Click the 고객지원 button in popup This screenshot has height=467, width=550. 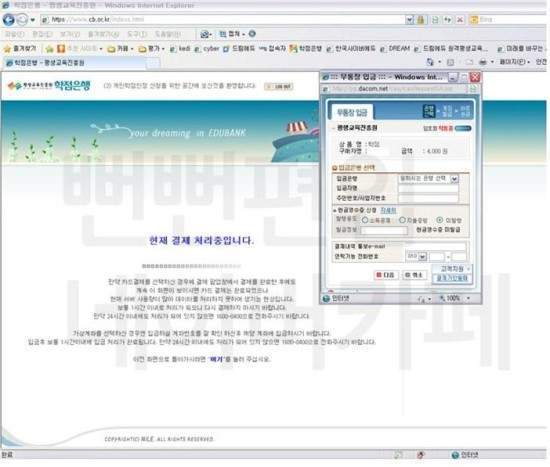[453, 269]
